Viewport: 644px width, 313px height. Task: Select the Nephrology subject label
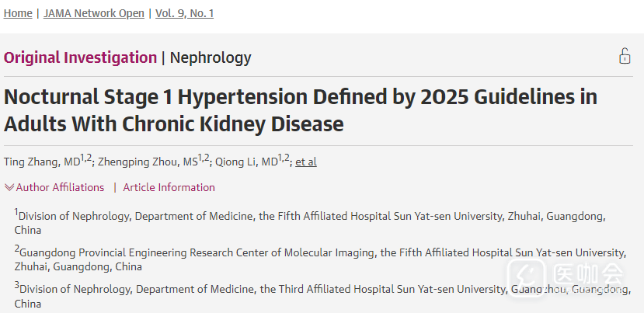pyautogui.click(x=211, y=57)
